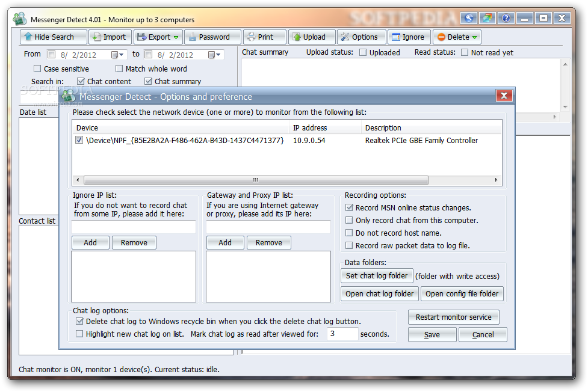Click Open chat log folder button
The width and height of the screenshot is (588, 392).
tap(380, 294)
